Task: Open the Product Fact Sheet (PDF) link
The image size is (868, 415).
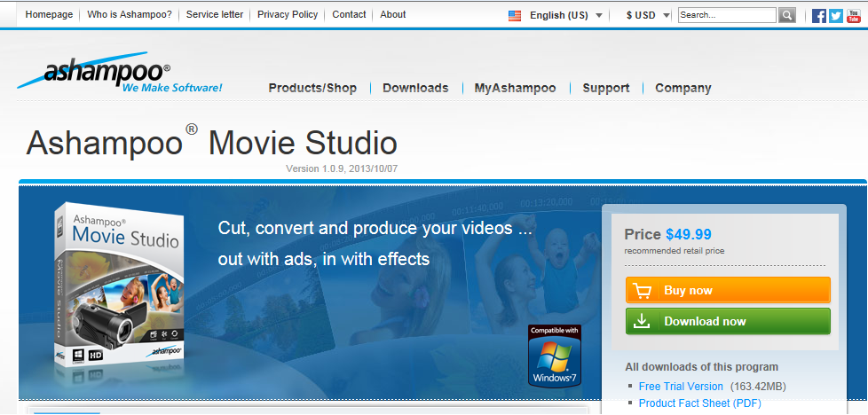Action: coord(700,403)
